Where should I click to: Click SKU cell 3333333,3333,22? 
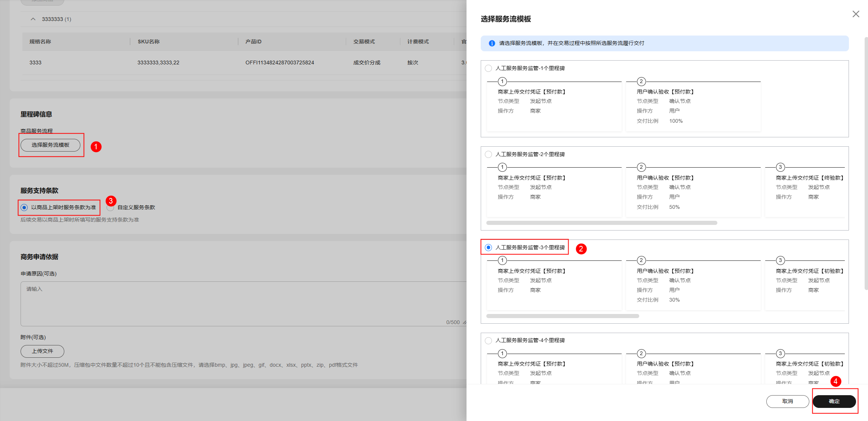click(158, 62)
